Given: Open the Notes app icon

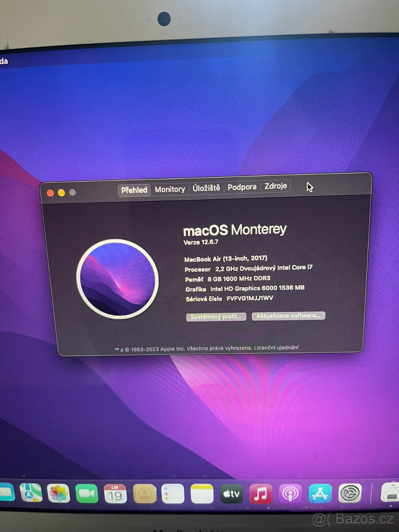Looking at the screenshot, I should [x=202, y=493].
